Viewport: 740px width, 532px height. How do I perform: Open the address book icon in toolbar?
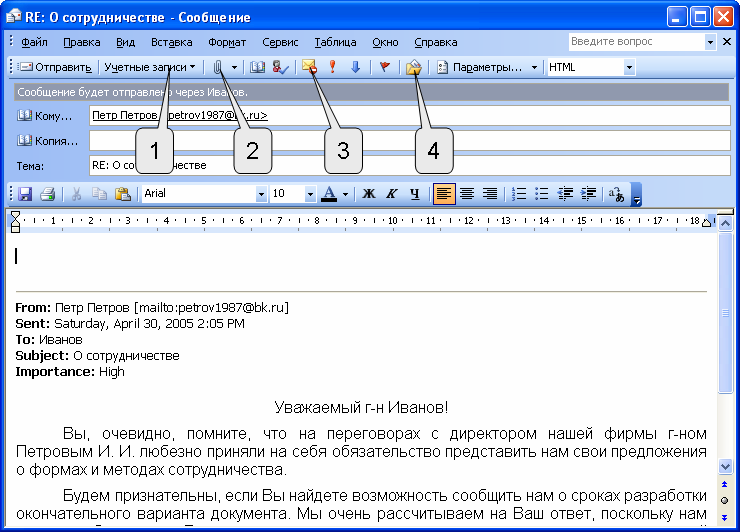257,67
